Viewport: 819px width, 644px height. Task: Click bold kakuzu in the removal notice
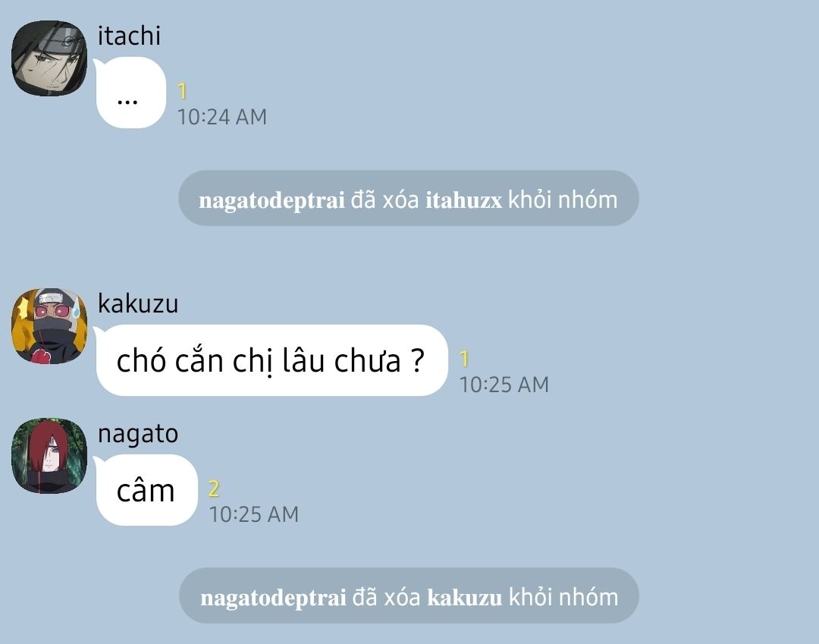pyautogui.click(x=464, y=598)
